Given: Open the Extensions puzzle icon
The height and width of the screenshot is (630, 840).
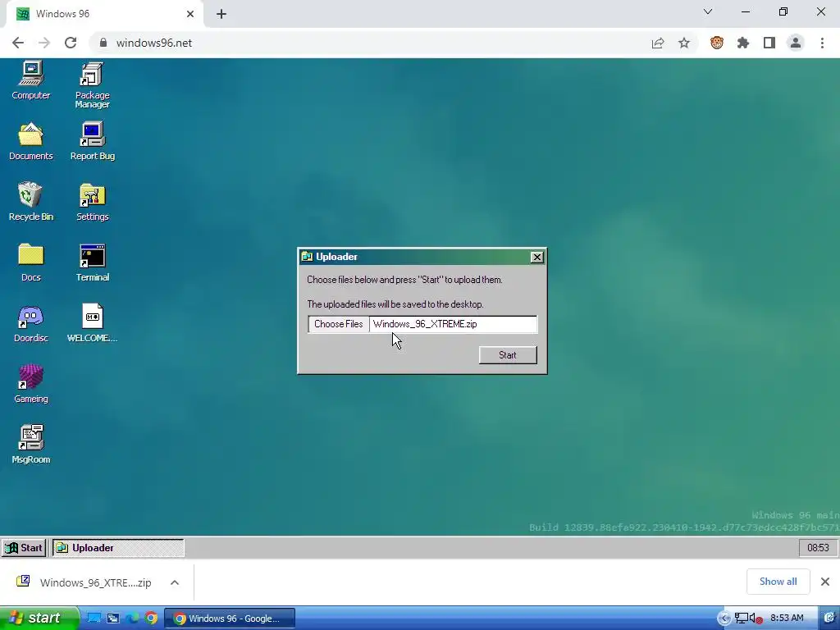Looking at the screenshot, I should click(x=743, y=43).
